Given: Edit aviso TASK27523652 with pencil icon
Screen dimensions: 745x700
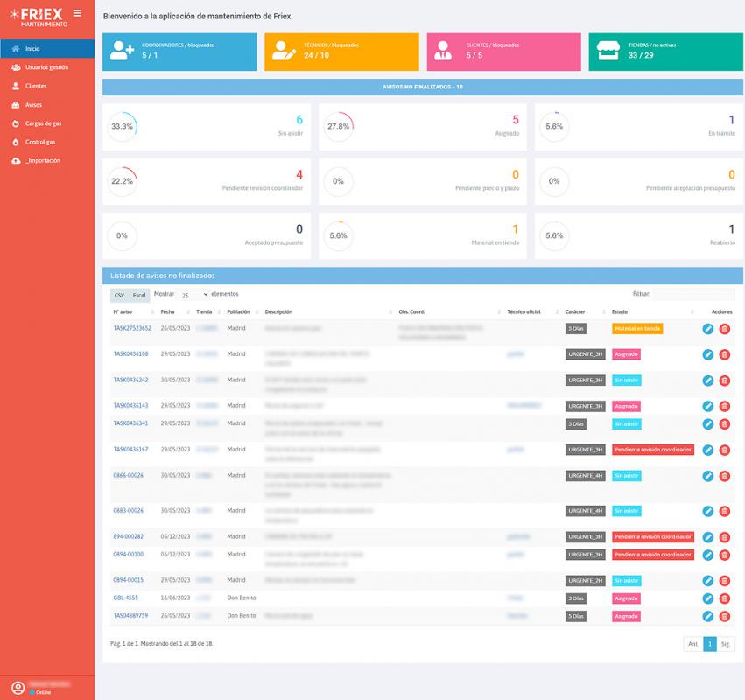Looking at the screenshot, I should (x=707, y=329).
